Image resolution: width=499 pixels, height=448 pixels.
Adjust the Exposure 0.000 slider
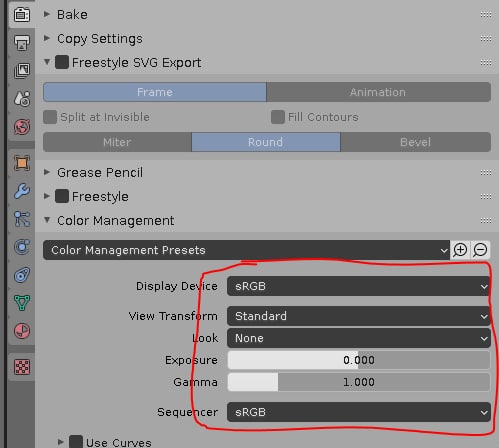359,360
